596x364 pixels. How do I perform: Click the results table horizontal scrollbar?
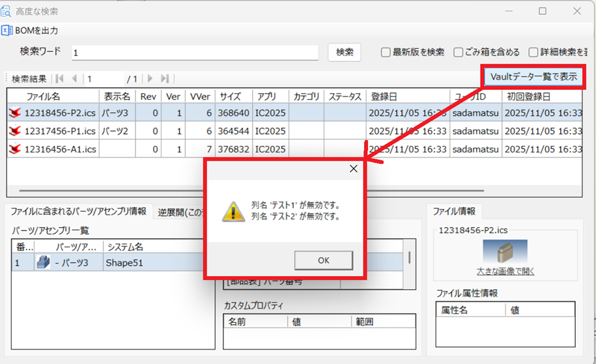coord(251,190)
